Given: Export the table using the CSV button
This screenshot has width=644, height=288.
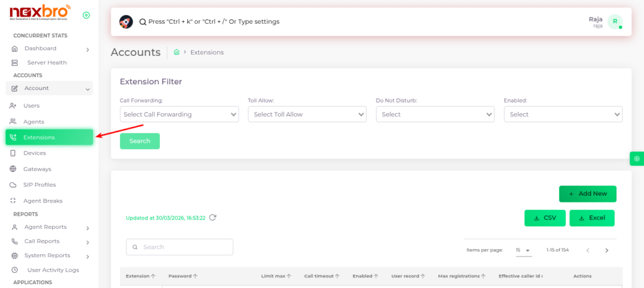Looking at the screenshot, I should [545, 218].
